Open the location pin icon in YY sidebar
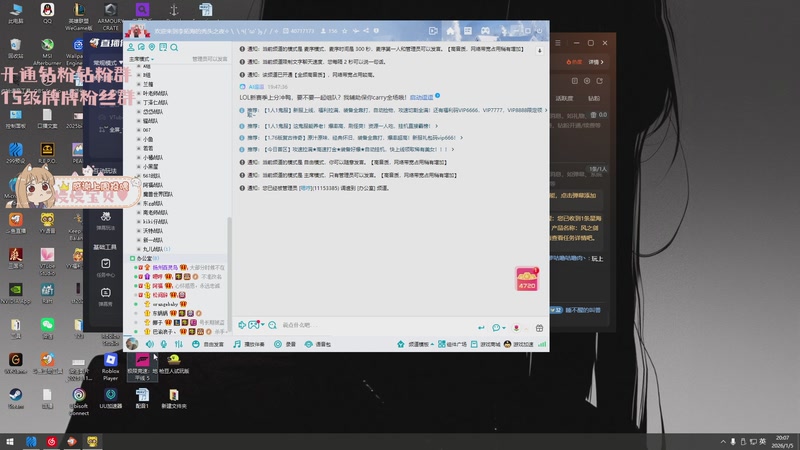 152,47
